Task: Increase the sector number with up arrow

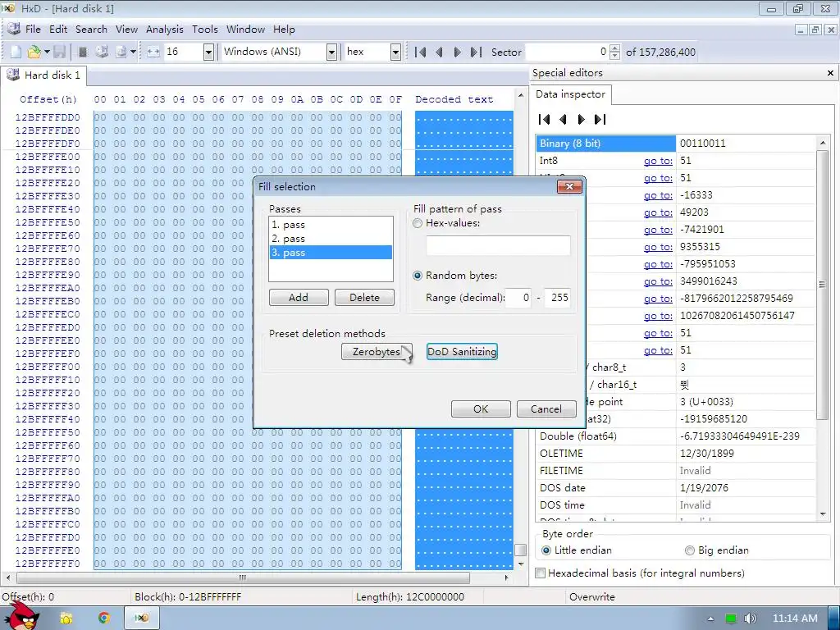Action: [615, 48]
